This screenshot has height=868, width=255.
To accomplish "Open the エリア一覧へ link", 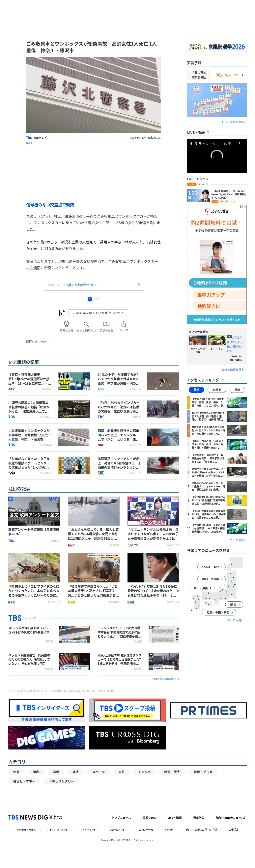I will pos(237,620).
